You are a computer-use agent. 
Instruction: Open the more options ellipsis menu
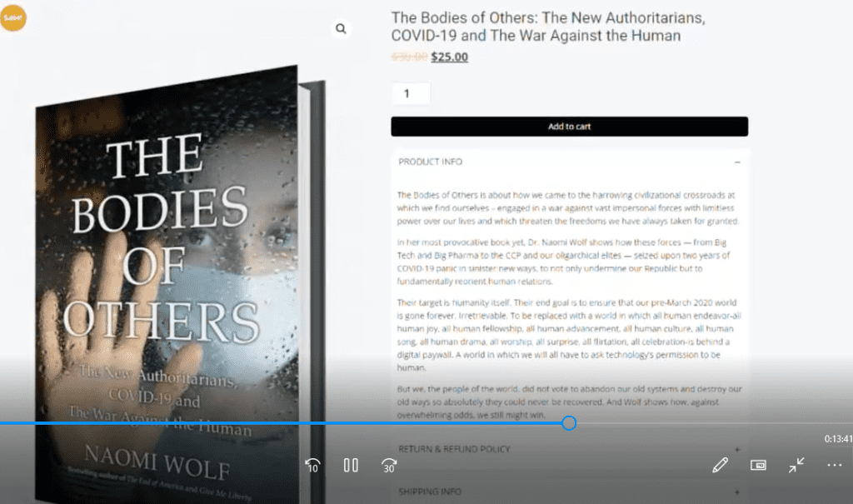tap(835, 466)
